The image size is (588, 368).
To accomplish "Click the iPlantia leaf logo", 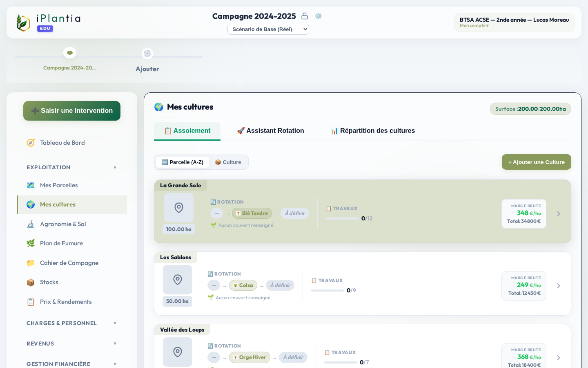I will tap(23, 22).
